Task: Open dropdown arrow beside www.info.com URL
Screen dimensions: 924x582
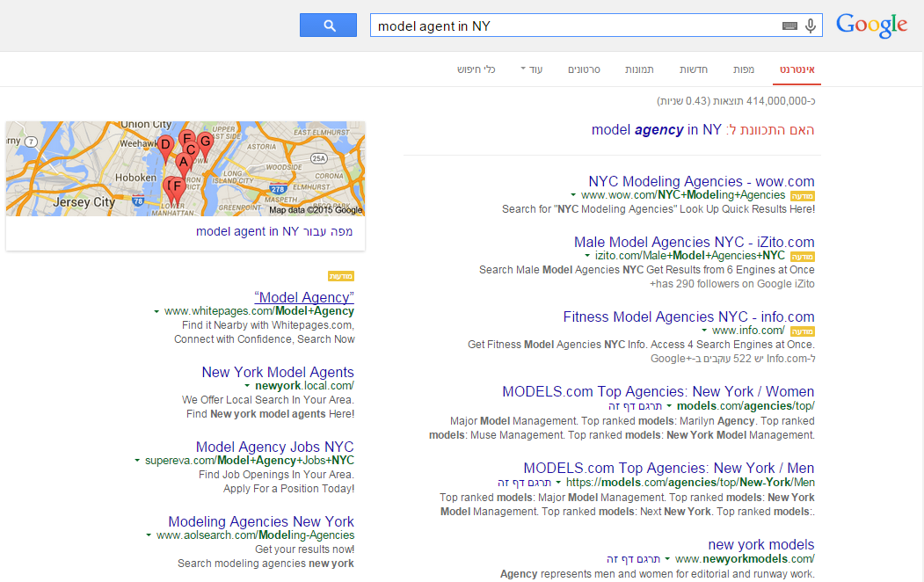Action: tap(704, 331)
